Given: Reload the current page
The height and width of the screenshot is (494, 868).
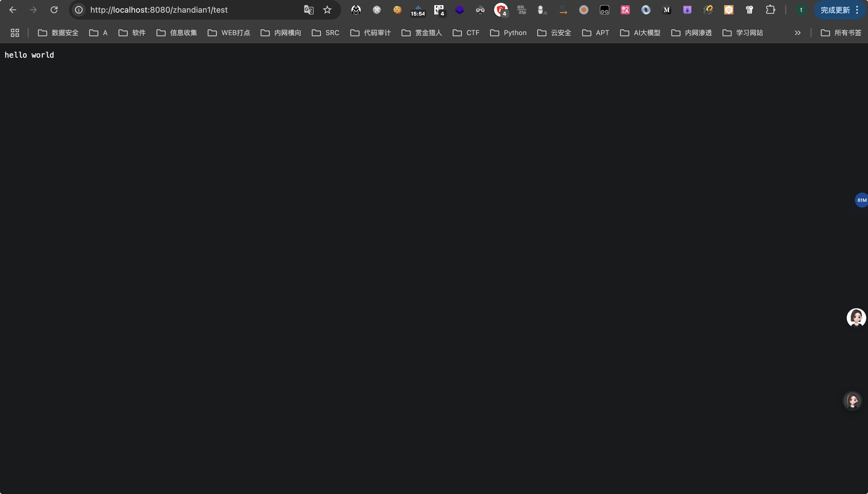Looking at the screenshot, I should pyautogui.click(x=54, y=10).
